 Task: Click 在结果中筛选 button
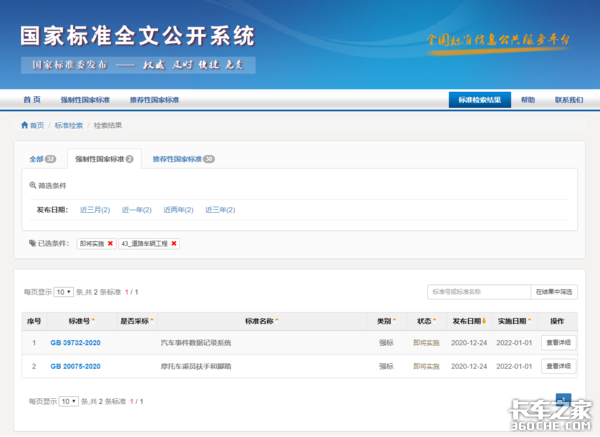(553, 292)
